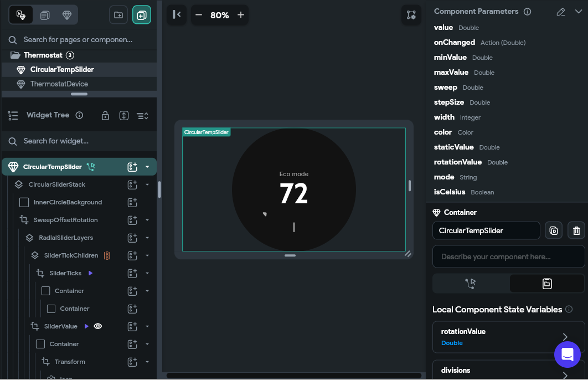Viewport: 588px width, 380px height.
Task: Copy the component using the duplicate icon
Action: click(x=554, y=230)
